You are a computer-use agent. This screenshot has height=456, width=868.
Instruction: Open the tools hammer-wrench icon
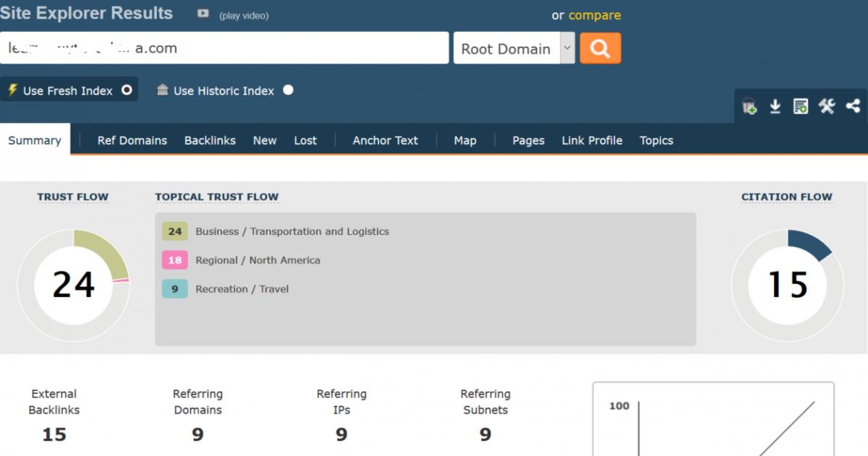click(x=826, y=106)
